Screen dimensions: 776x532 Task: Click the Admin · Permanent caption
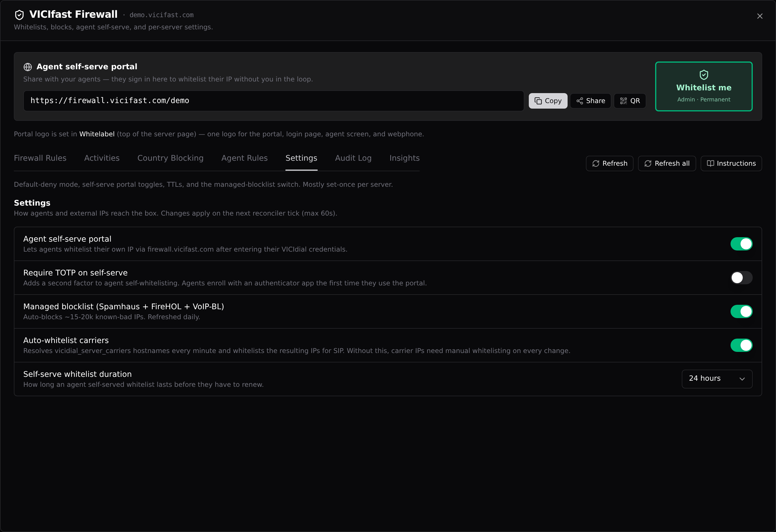pyautogui.click(x=704, y=99)
